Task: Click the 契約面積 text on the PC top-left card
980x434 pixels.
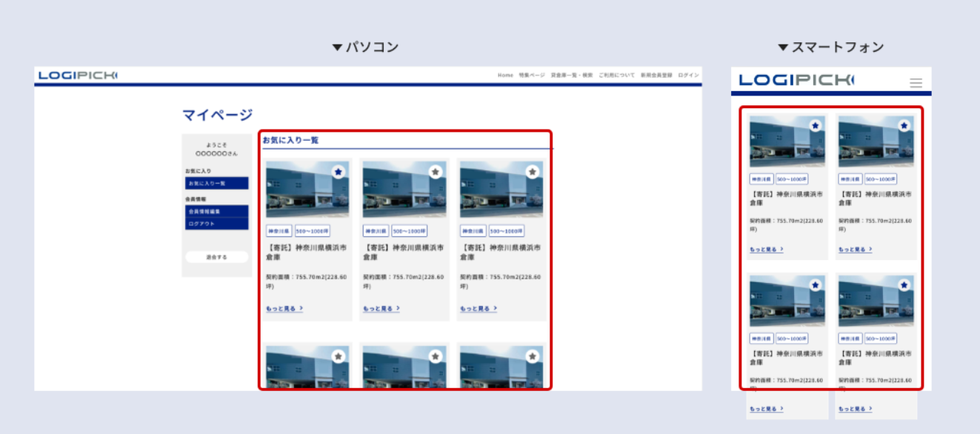Action: 306,281
